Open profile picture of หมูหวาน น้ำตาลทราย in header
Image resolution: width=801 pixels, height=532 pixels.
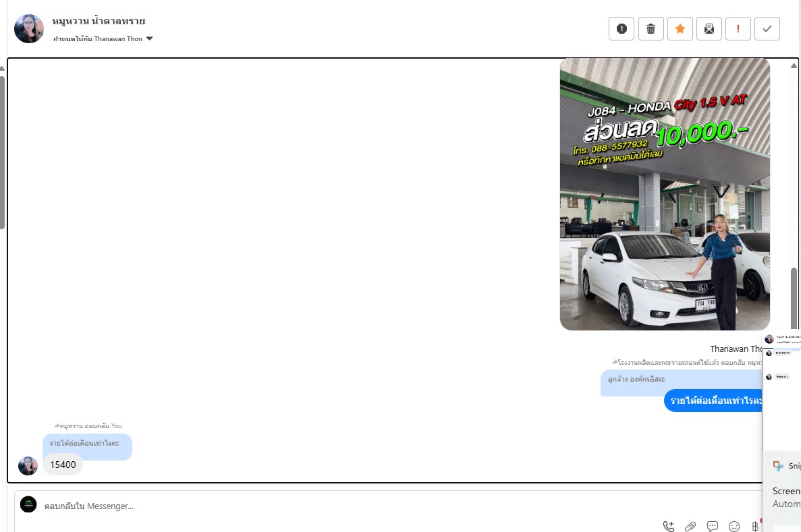[28, 28]
